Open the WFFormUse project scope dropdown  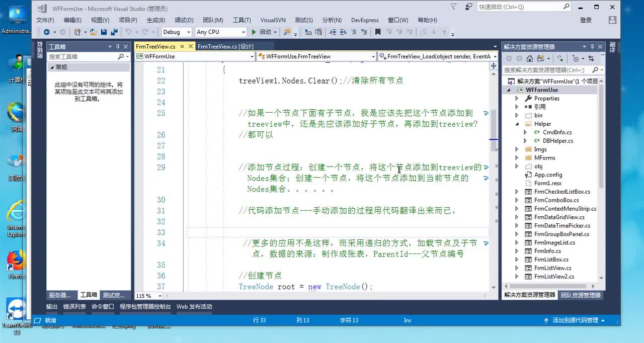point(252,56)
